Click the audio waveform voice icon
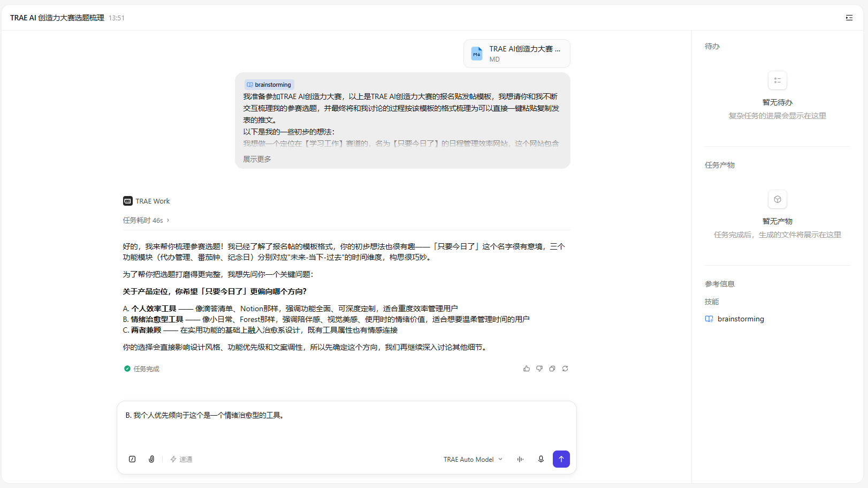 pyautogui.click(x=520, y=459)
